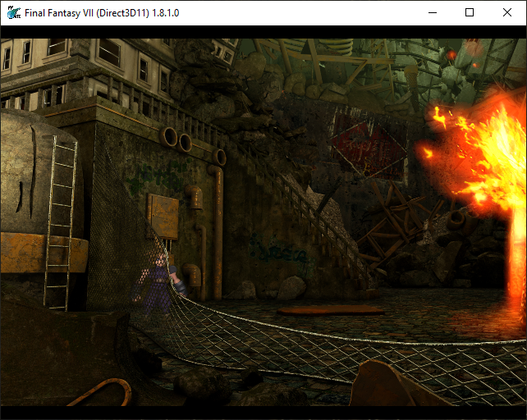Click the character standing behind the net
527x420 pixels.
(158, 284)
